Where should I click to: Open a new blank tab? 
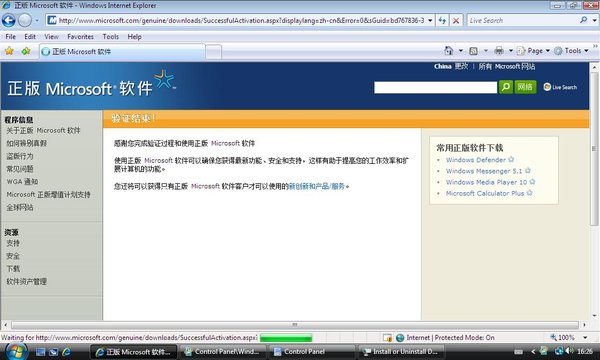click(x=214, y=52)
